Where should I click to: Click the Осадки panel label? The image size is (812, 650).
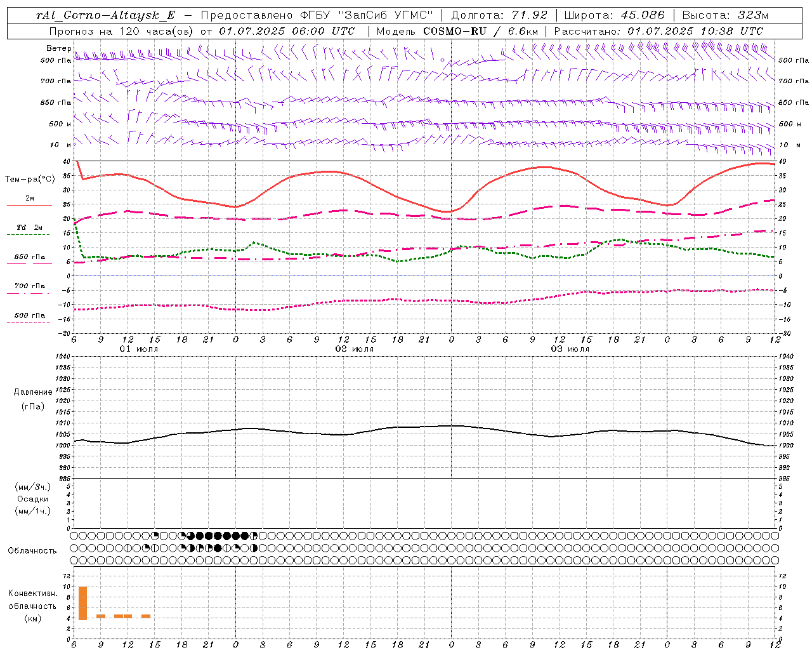tap(32, 499)
